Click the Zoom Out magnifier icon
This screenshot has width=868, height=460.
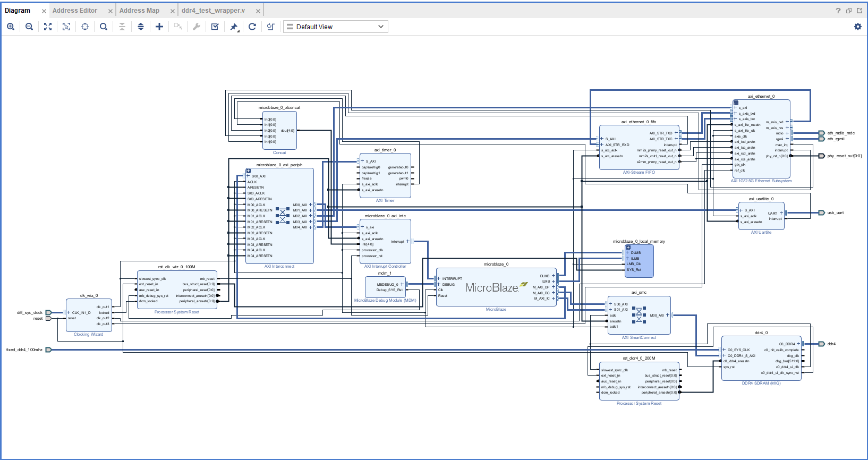point(29,27)
